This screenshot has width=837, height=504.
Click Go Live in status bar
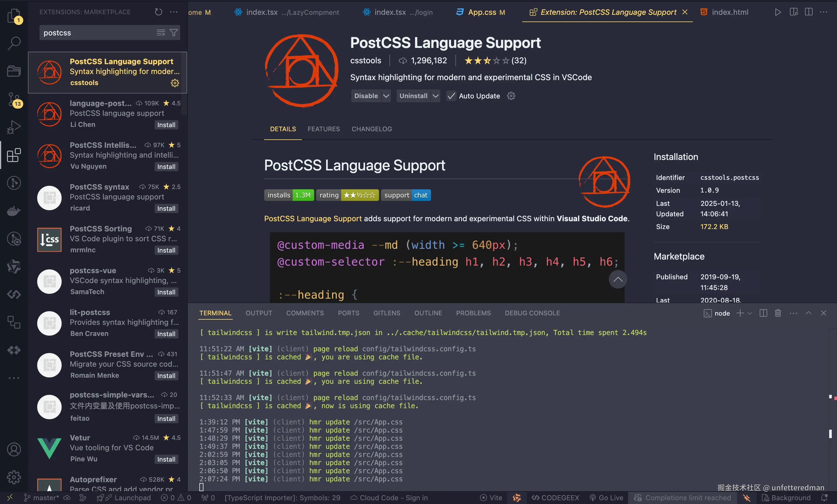coord(607,498)
